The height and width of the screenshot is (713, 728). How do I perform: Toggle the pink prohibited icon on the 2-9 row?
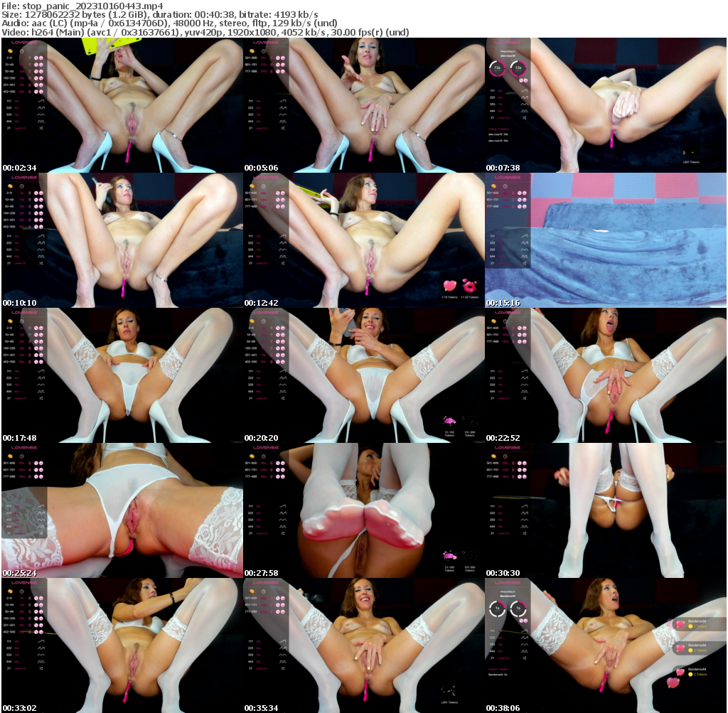[x=36, y=58]
